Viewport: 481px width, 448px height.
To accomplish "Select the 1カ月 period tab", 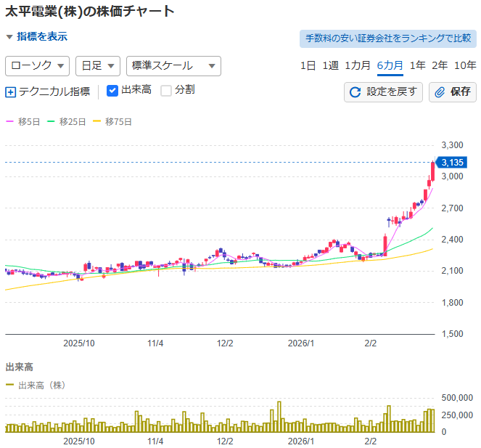I will point(358,65).
